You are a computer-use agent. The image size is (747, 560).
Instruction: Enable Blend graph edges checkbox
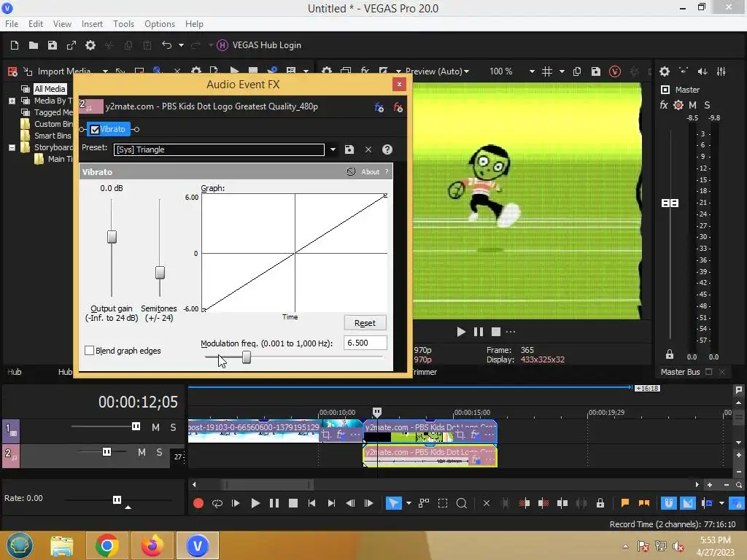tap(89, 351)
